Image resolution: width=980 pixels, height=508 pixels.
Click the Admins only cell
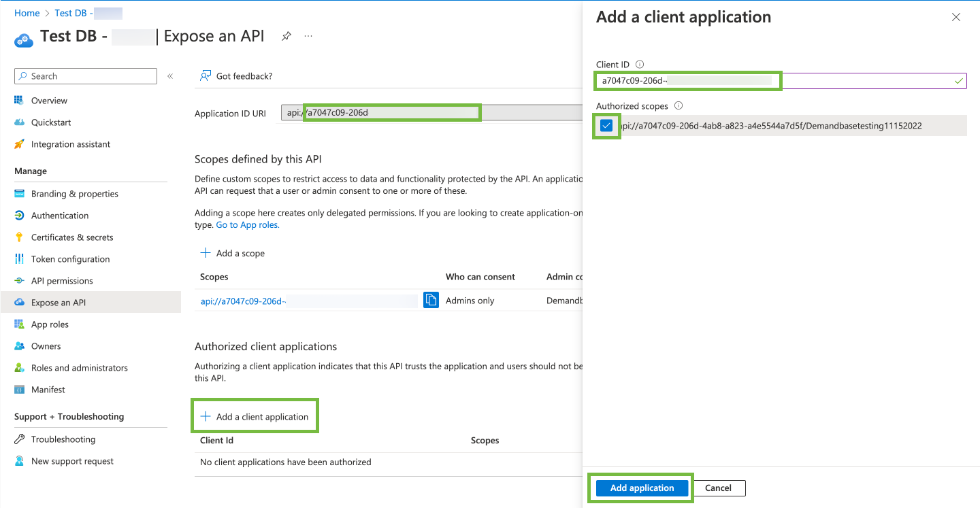[470, 301]
